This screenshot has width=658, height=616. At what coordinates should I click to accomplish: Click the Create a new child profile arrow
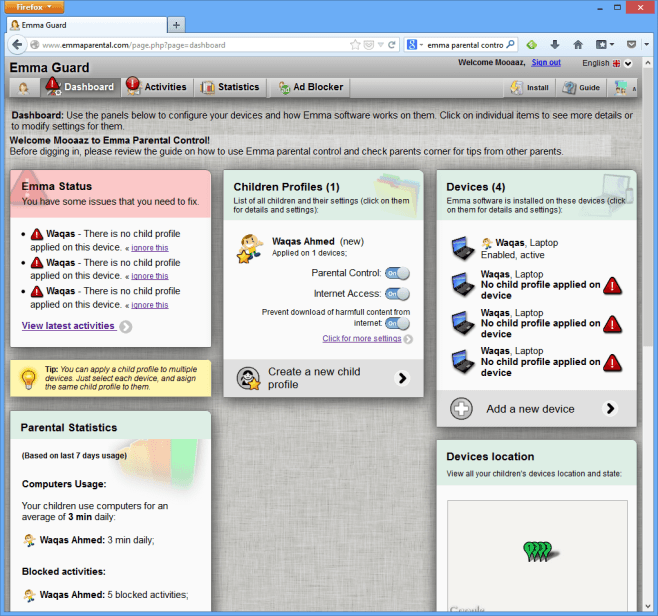click(402, 378)
